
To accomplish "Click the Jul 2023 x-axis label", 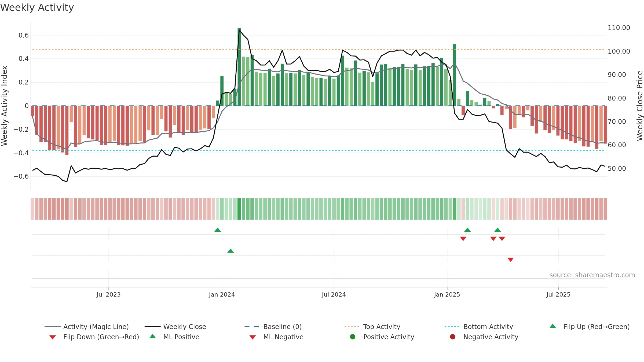I will click(109, 295).
